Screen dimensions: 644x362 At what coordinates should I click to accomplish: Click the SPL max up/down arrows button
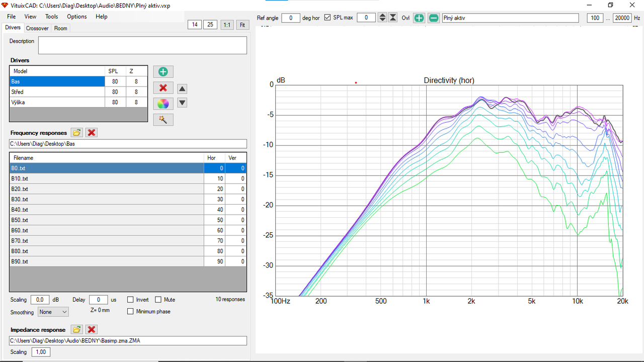click(x=382, y=18)
